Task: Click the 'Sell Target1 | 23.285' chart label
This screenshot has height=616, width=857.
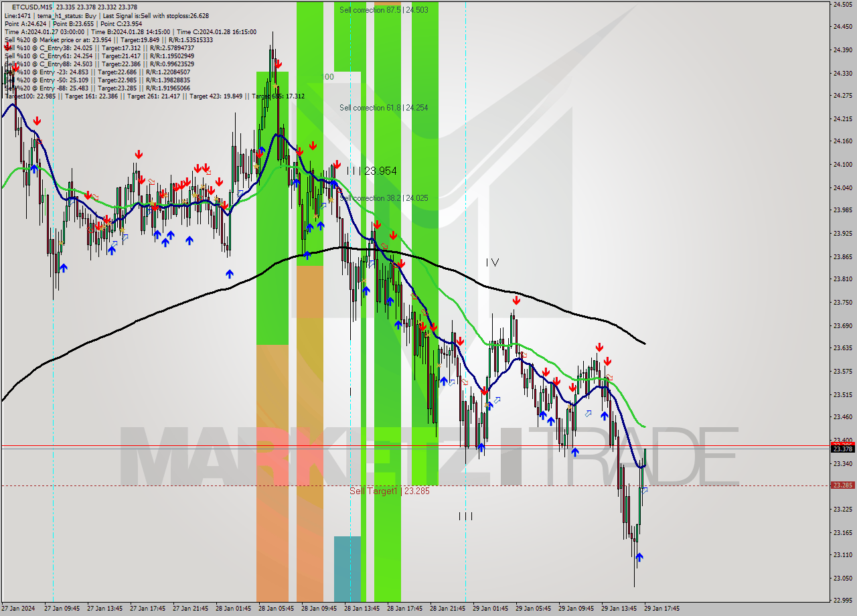Action: (x=390, y=491)
